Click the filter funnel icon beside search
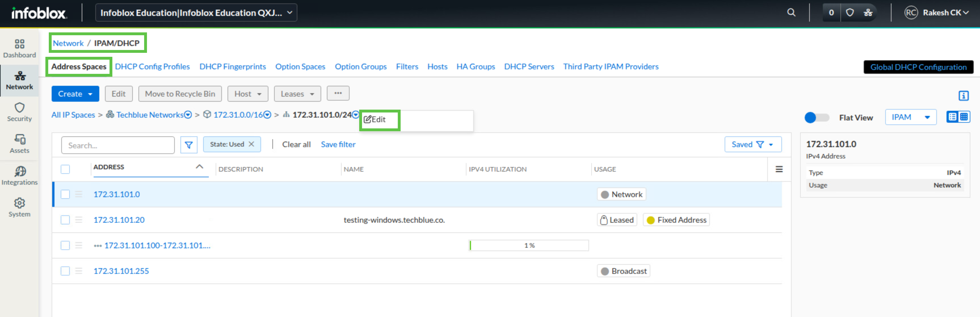The image size is (980, 317). point(189,145)
